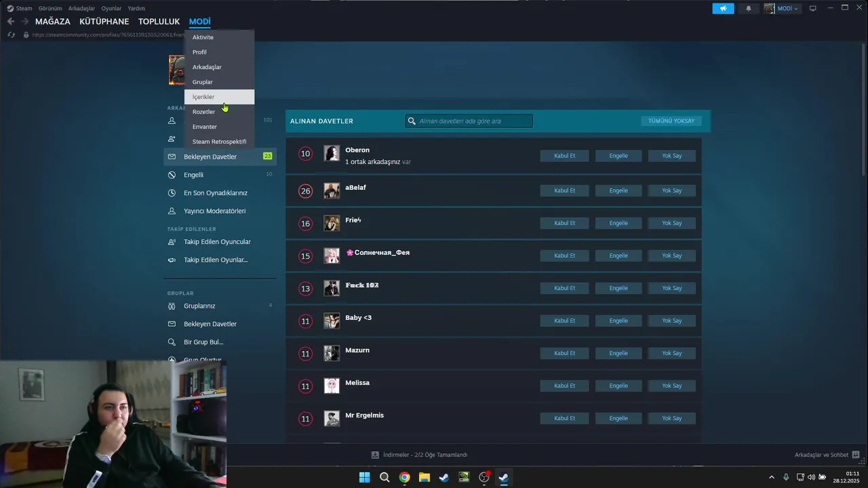Open the Windows Start menu
This screenshot has width=868, height=488.
point(364,477)
